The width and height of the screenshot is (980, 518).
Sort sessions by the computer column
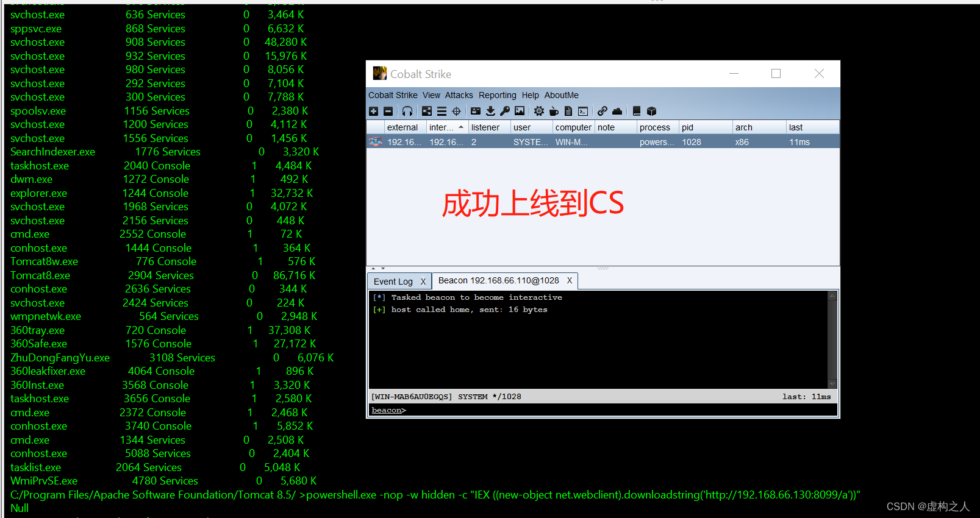point(573,127)
